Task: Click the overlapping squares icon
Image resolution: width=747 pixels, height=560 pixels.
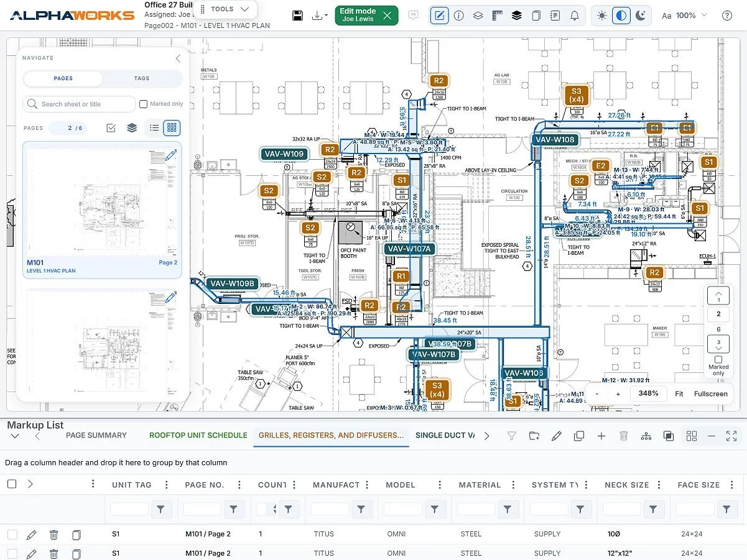Action: click(669, 436)
